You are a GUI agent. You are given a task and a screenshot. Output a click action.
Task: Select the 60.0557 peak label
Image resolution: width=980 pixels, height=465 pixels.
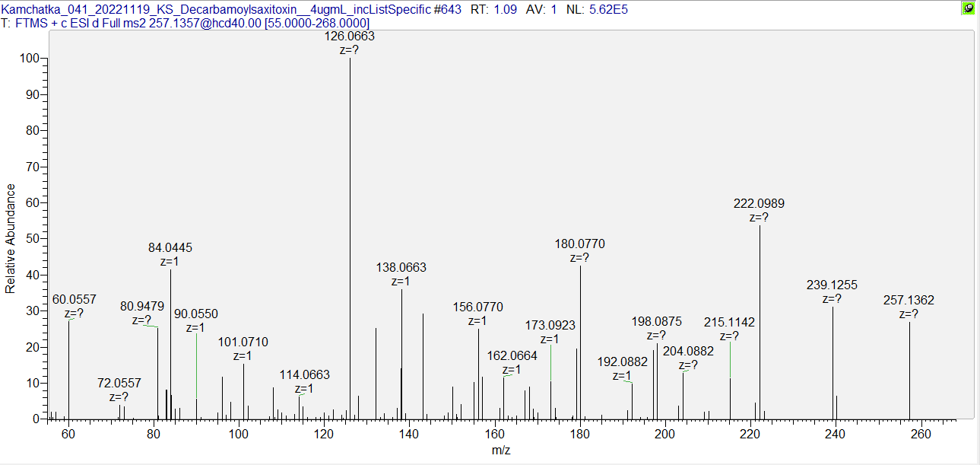[74, 300]
